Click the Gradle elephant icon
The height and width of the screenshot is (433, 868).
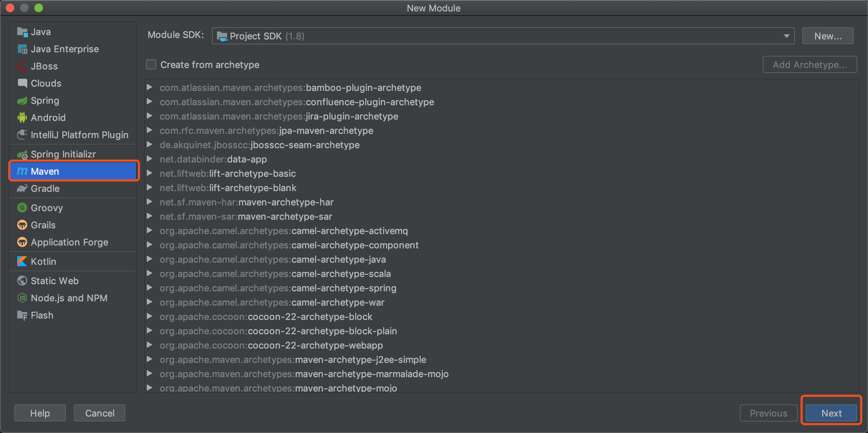coord(22,189)
